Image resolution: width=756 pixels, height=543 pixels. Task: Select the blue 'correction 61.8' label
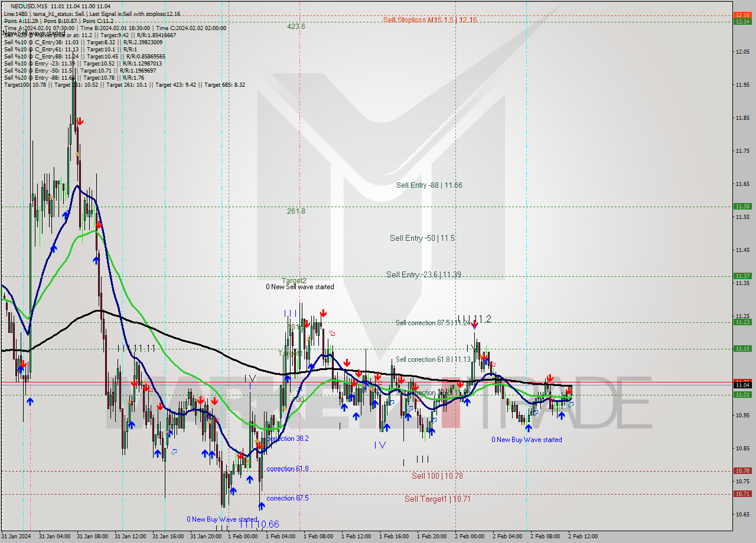288,469
